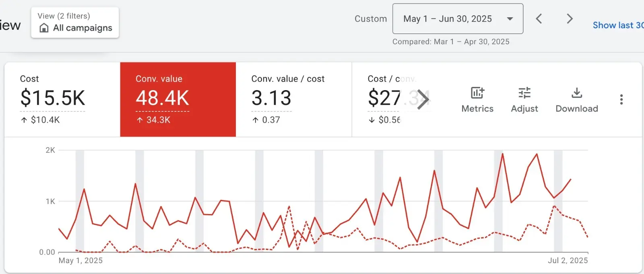Expand the View (2 filters) selector
Screen dimensions: 644x274
click(x=75, y=23)
